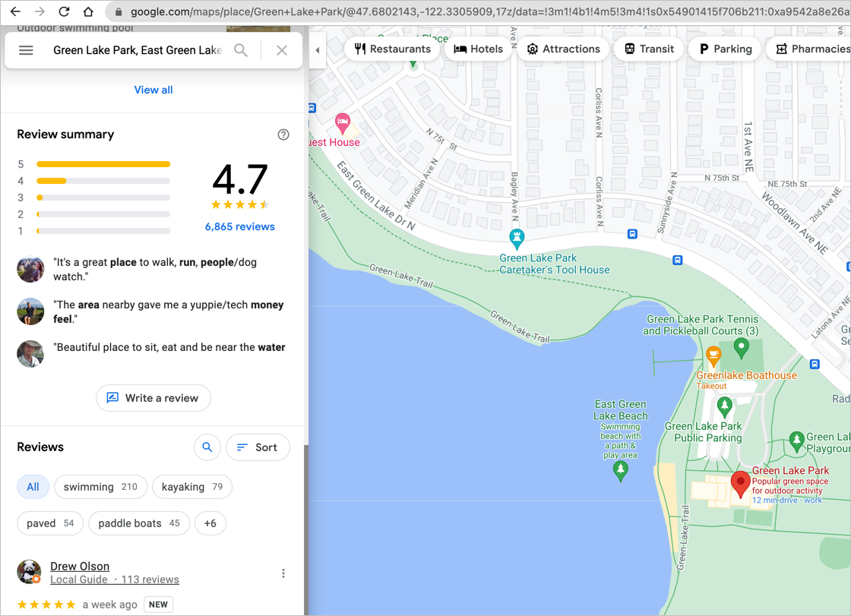
Task: Select the 4-star rating bar
Action: click(103, 181)
